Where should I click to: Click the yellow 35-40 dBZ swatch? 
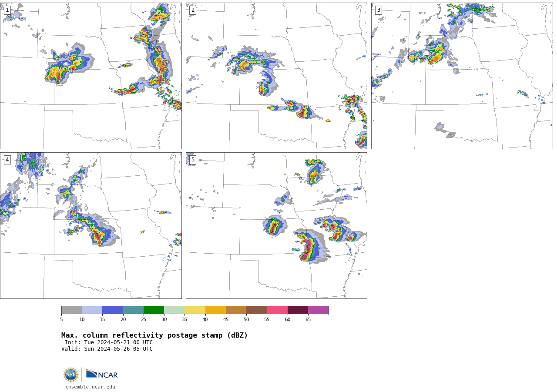point(195,310)
